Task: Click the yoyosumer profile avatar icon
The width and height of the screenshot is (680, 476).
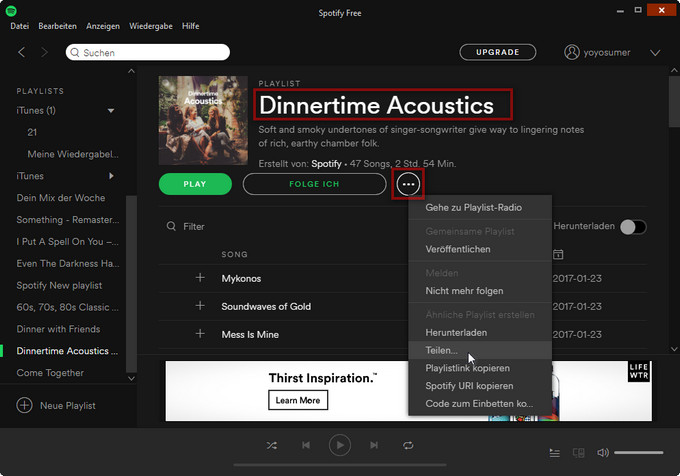Action: (572, 52)
